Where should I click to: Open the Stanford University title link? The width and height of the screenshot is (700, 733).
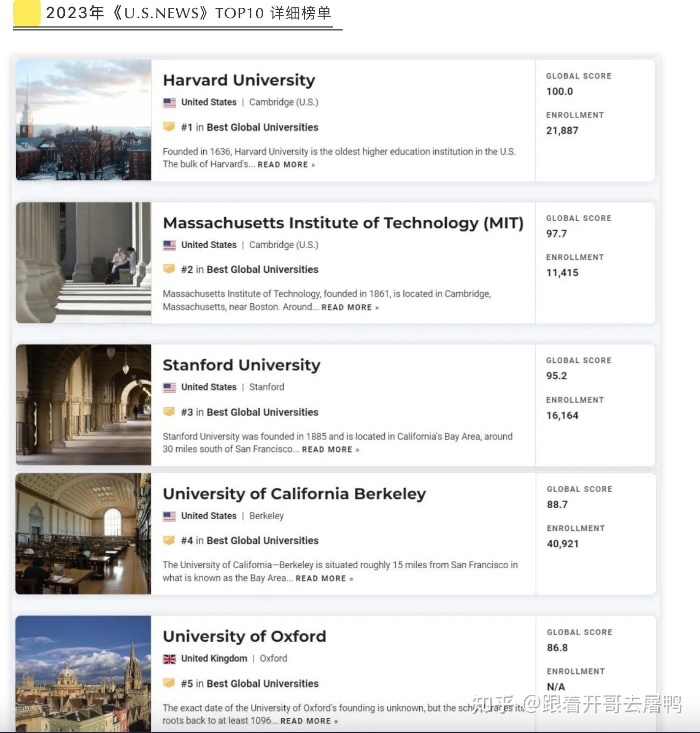pos(242,365)
